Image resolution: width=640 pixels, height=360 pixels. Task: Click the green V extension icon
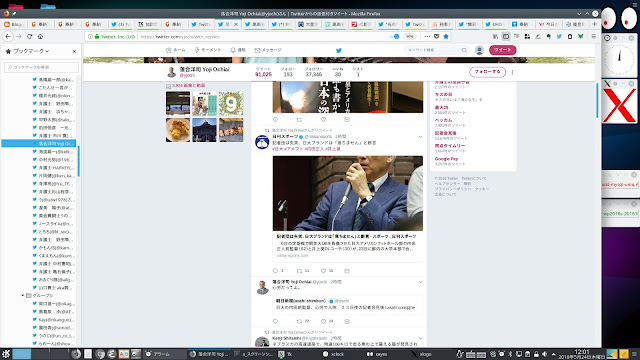(x=580, y=36)
